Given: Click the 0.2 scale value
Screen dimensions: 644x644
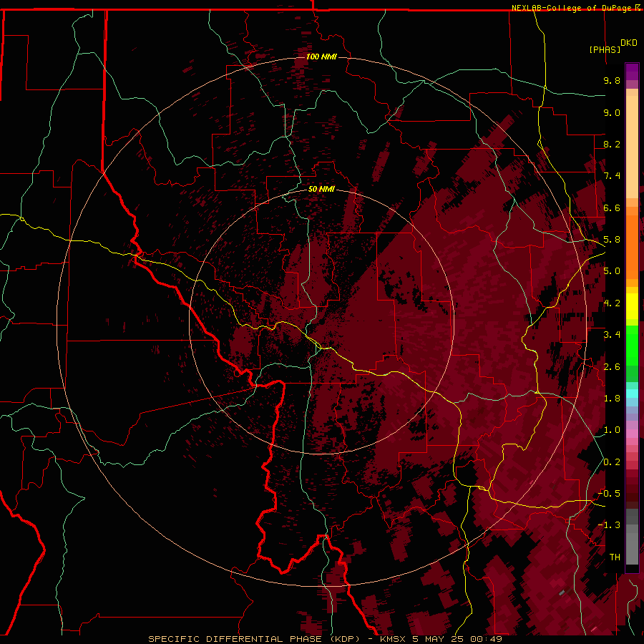Looking at the screenshot, I should (x=612, y=462).
